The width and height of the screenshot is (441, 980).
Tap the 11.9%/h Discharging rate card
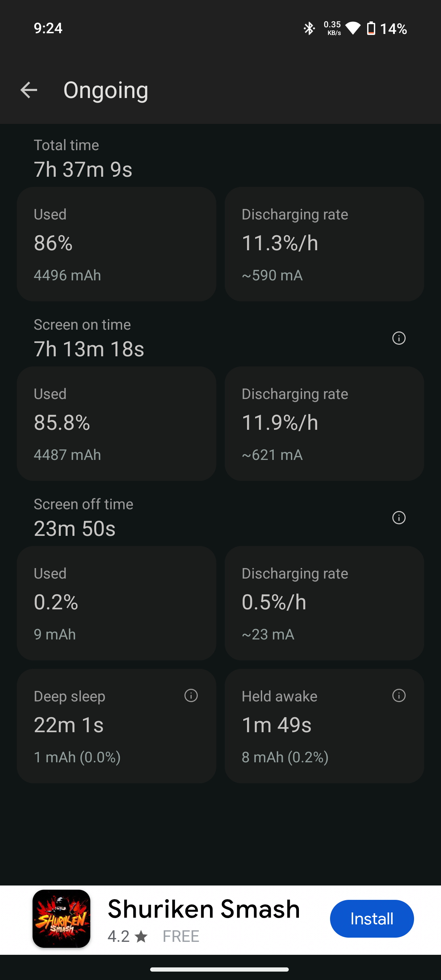pyautogui.click(x=324, y=424)
